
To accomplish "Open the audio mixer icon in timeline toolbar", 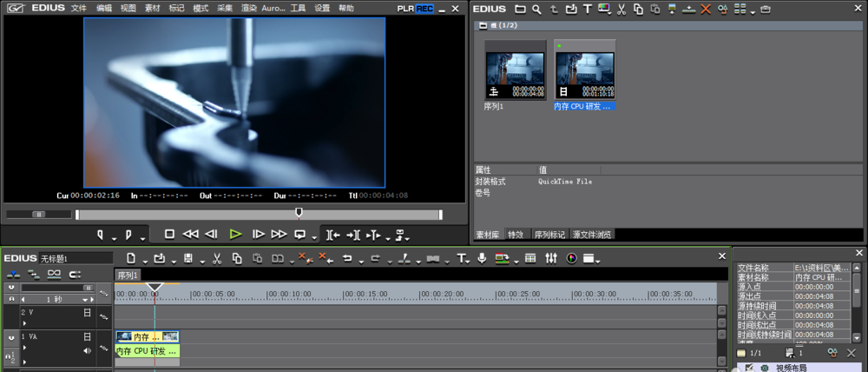I will [x=551, y=258].
